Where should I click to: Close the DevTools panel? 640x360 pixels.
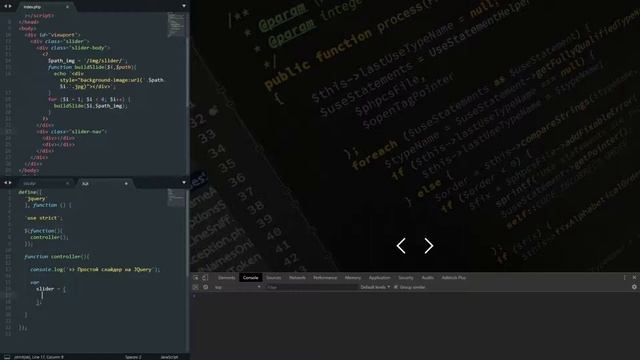(634, 278)
